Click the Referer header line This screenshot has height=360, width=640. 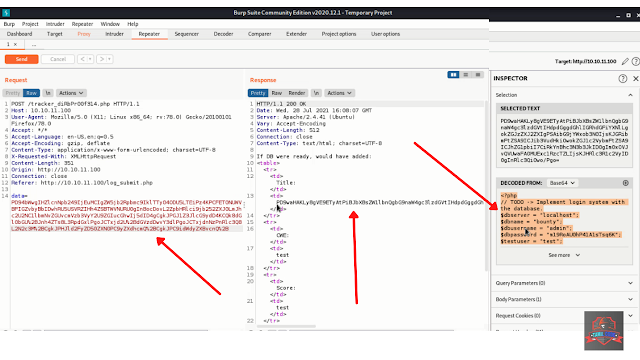pos(82,183)
